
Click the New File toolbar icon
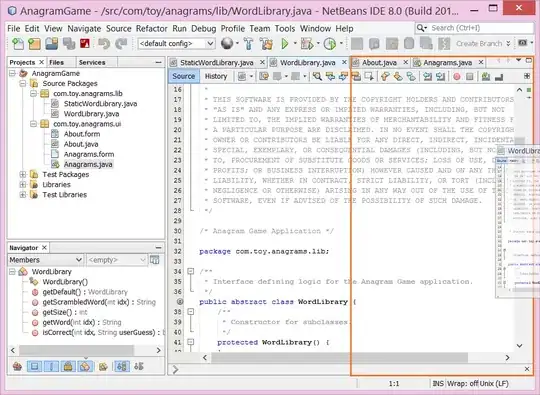(x=18, y=44)
